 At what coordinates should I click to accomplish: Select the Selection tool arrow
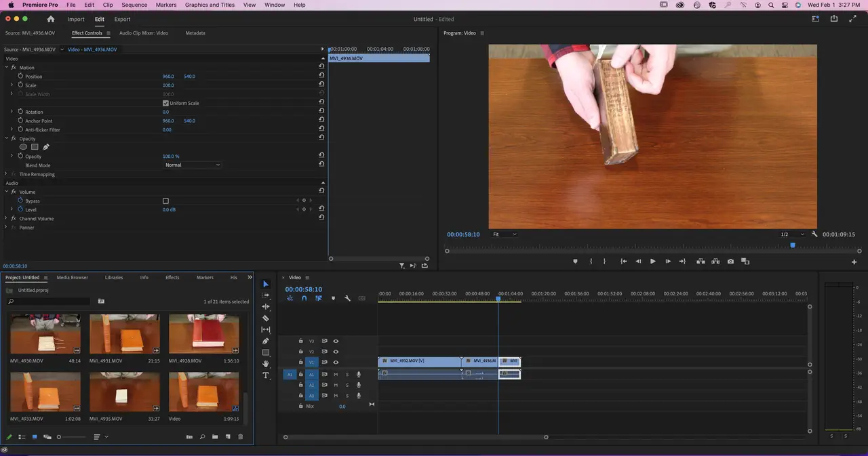point(266,284)
